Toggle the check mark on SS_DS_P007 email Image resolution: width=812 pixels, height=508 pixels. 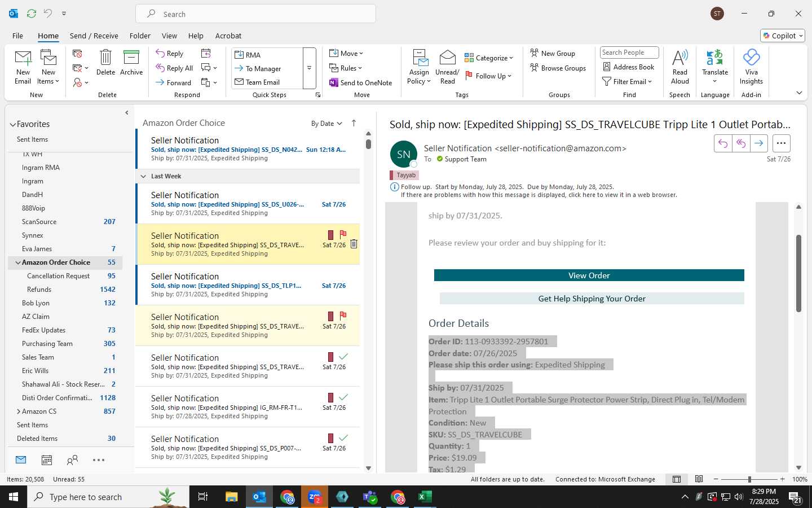pyautogui.click(x=343, y=437)
